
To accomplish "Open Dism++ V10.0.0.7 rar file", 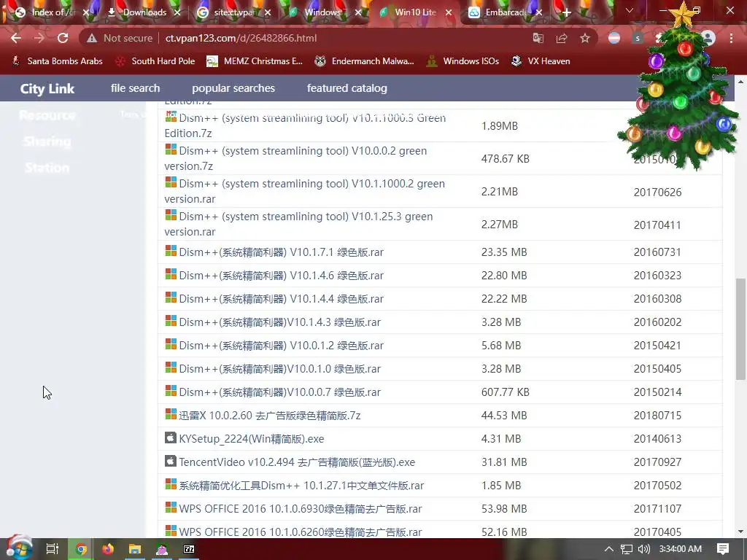I will 279,392.
